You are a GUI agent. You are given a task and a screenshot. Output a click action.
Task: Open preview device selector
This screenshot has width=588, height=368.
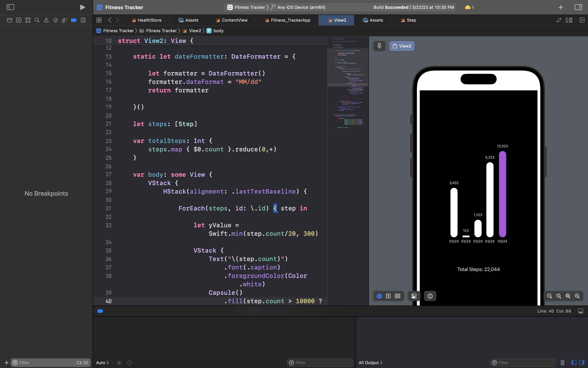coord(430,296)
